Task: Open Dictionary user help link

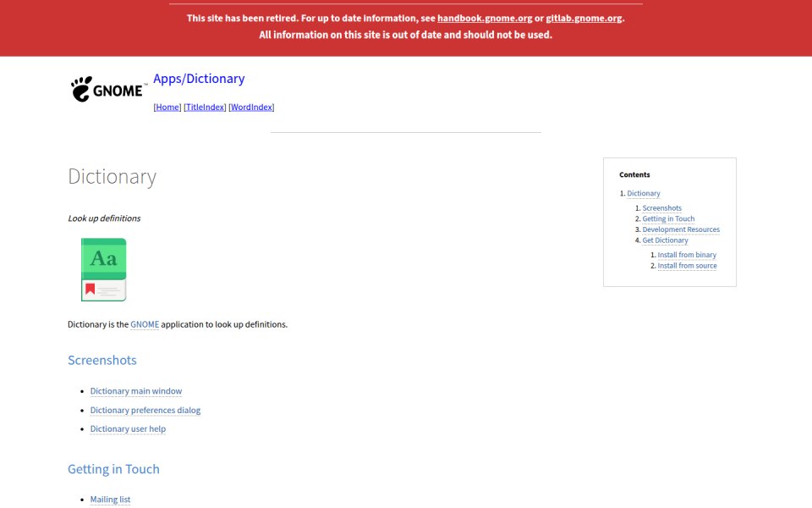Action: pos(128,428)
